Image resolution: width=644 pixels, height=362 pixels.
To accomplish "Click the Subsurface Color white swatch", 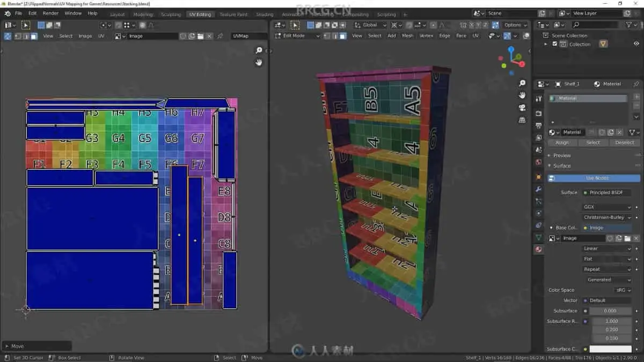I will [x=610, y=349].
